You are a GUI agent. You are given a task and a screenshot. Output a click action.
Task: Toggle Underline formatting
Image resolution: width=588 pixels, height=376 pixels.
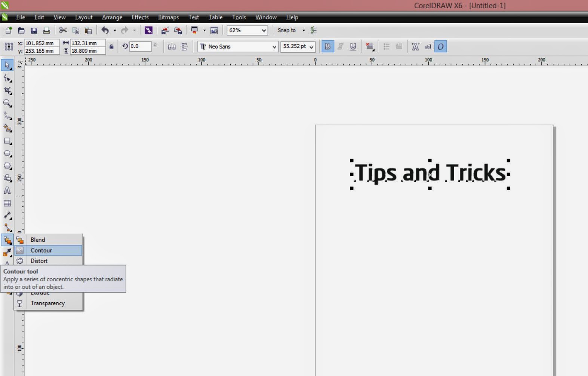point(353,46)
